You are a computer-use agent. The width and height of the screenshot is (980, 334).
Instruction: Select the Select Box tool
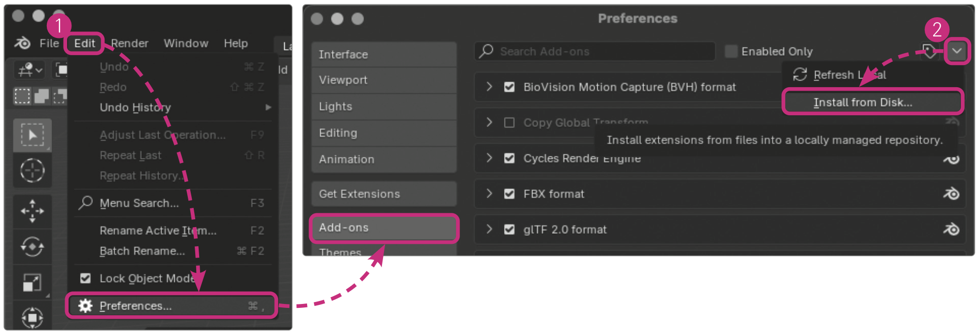click(33, 135)
